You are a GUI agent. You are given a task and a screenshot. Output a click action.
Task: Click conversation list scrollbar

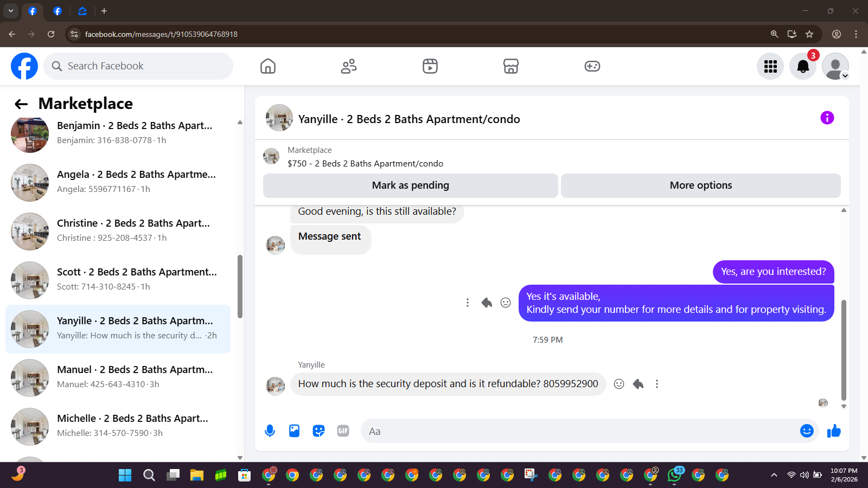click(240, 286)
